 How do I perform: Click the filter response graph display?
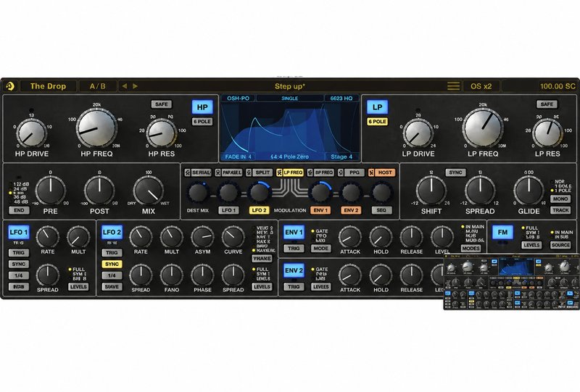pos(289,128)
